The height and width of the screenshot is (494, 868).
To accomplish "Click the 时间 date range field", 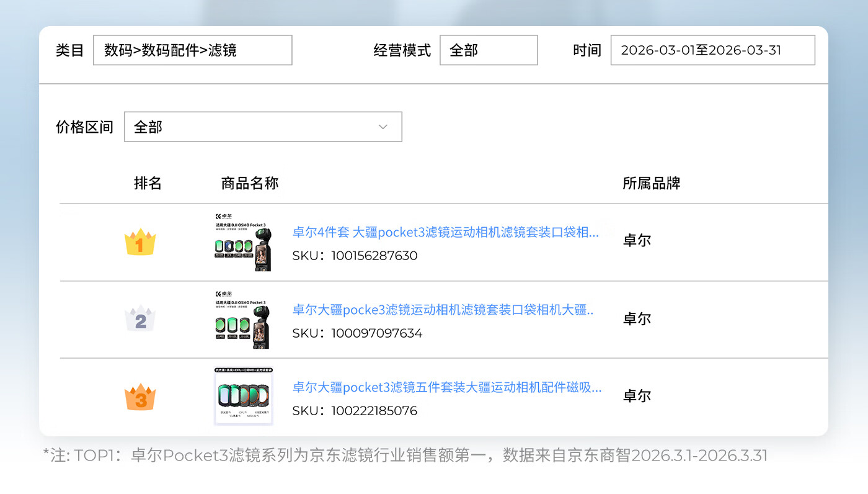I will pos(712,50).
